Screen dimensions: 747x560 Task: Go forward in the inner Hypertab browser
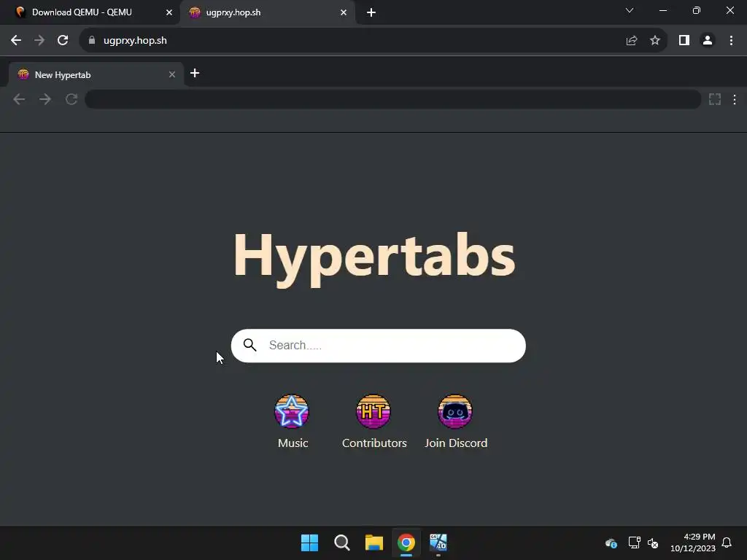point(45,99)
